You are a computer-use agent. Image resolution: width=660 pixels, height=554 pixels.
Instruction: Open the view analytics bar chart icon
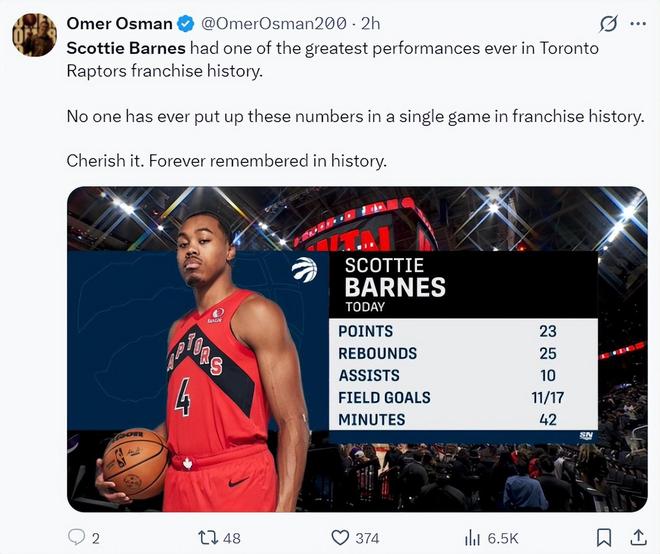coord(473,538)
